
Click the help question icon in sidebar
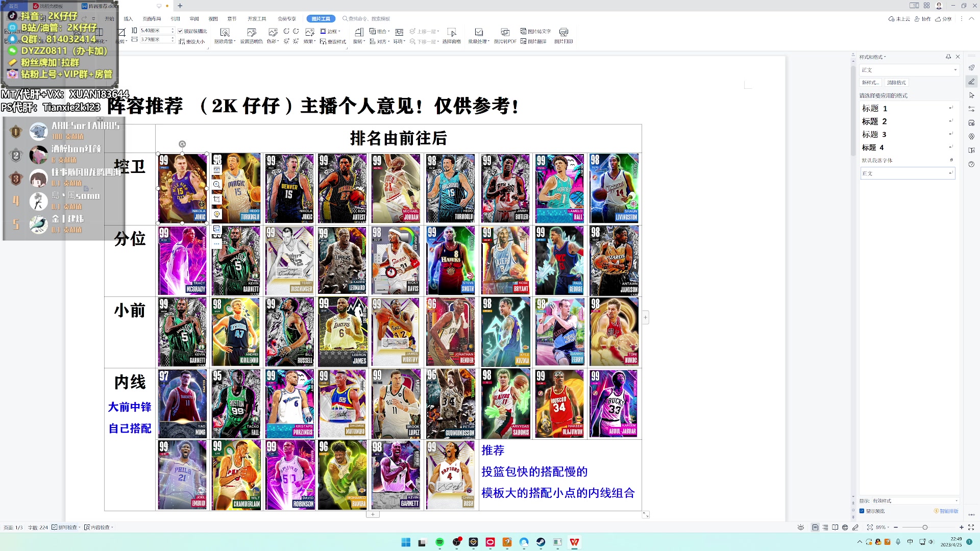(971, 164)
